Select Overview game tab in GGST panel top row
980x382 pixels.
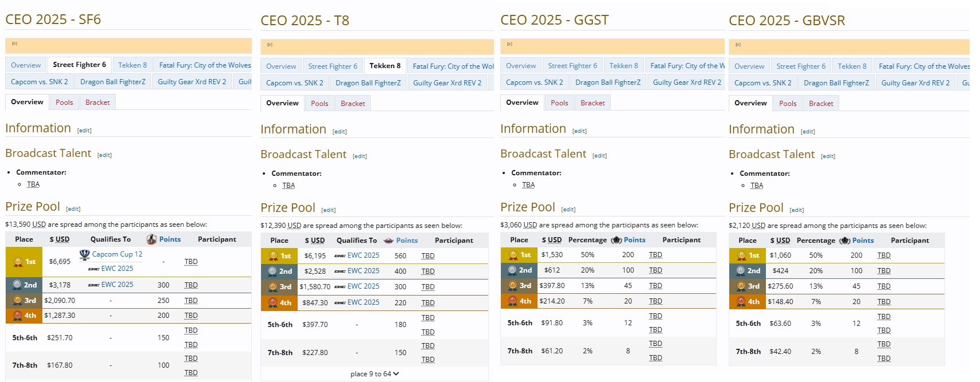[521, 66]
